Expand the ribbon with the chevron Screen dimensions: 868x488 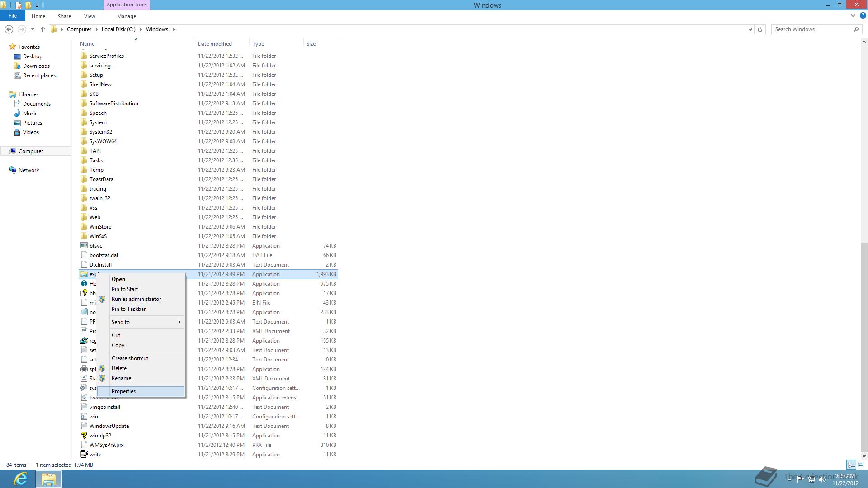click(853, 15)
